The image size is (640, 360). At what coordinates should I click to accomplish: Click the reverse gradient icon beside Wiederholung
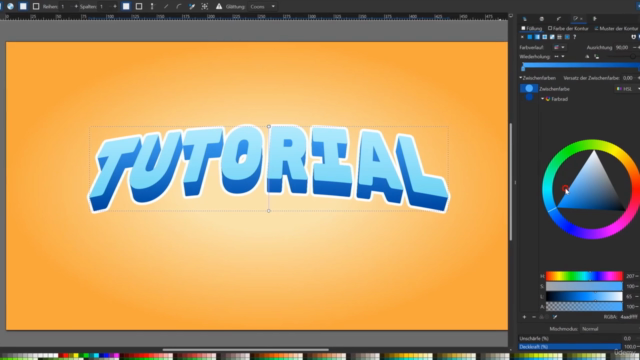point(587,57)
